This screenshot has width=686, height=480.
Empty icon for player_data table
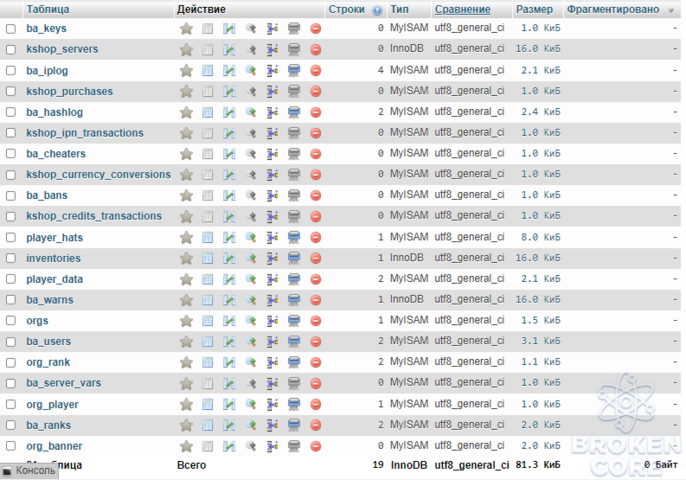click(294, 279)
